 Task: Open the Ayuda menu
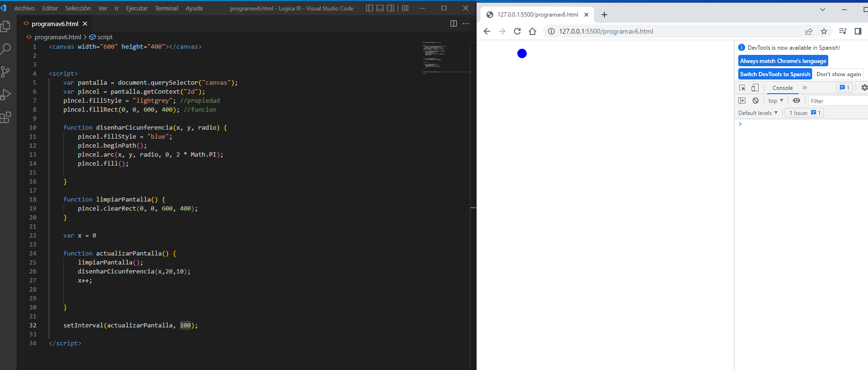(194, 8)
